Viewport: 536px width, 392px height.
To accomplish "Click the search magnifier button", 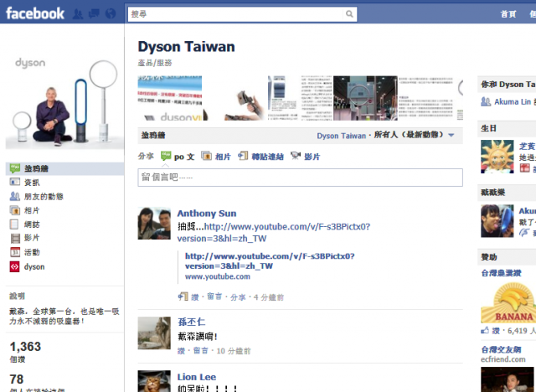I will [349, 14].
